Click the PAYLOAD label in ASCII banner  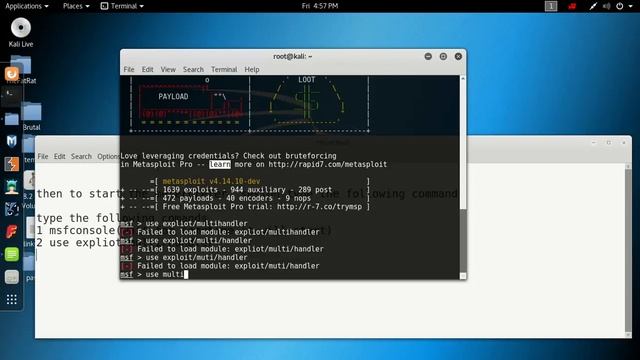[173, 97]
